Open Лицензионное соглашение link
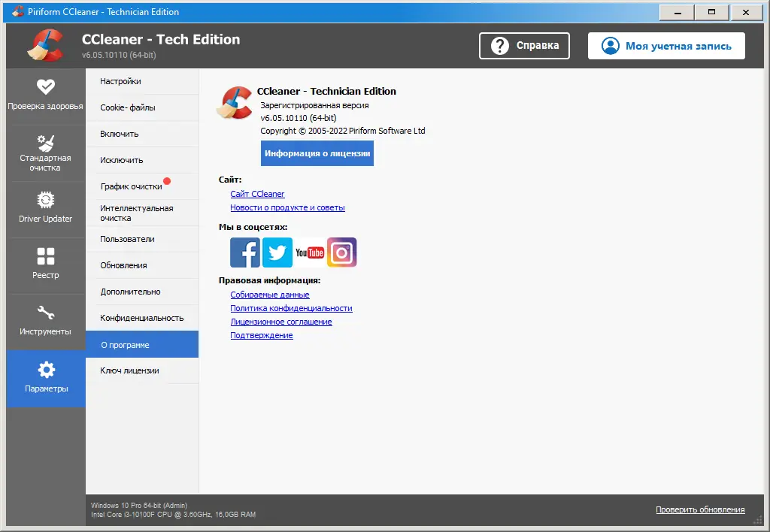 281,322
